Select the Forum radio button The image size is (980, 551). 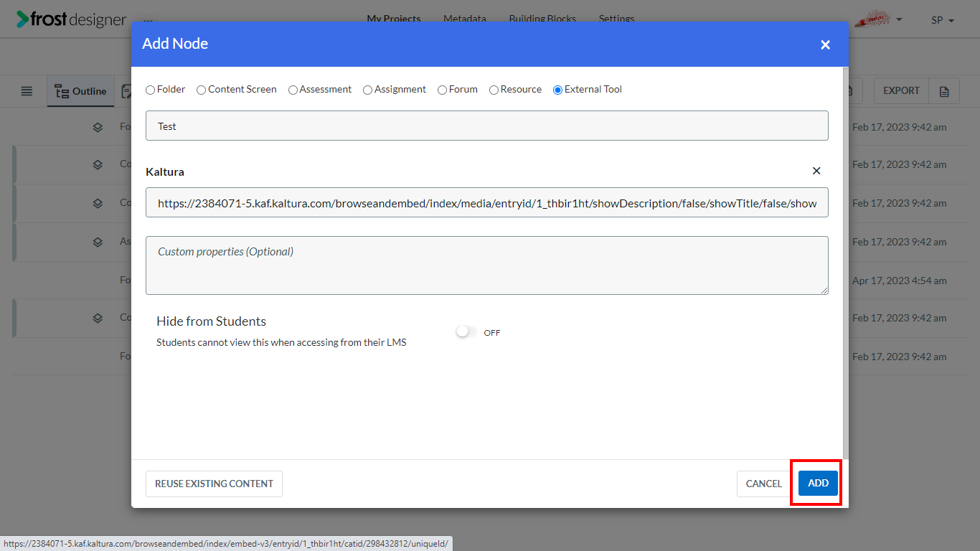pos(442,90)
